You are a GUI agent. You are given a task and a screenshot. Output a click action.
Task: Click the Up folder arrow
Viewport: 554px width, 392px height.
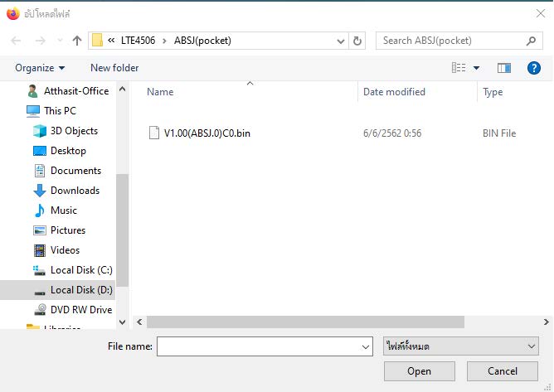click(x=77, y=41)
